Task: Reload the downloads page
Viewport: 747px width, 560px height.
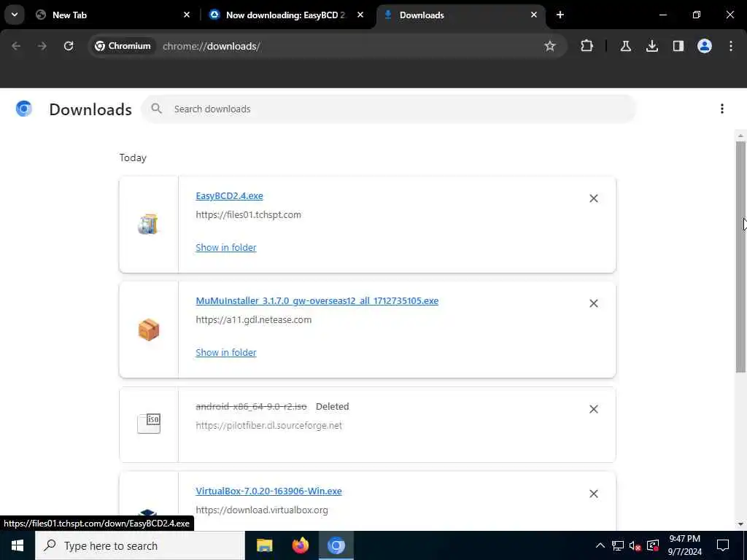Action: click(69, 46)
